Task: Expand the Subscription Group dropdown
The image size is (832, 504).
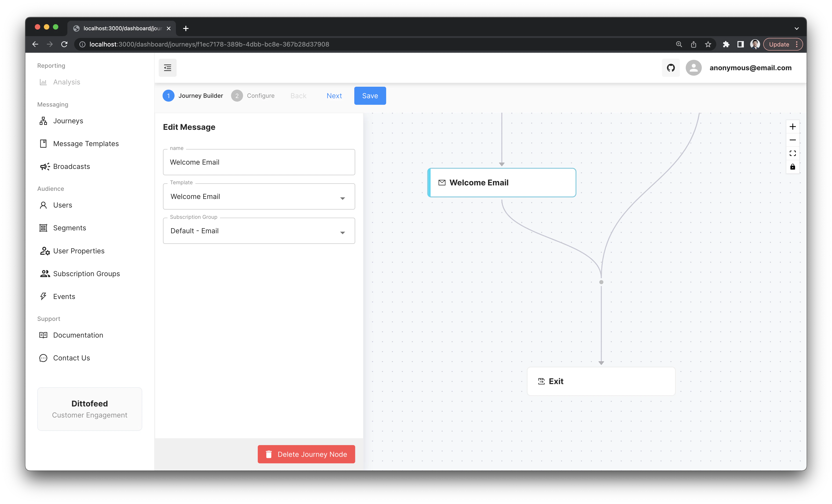Action: pos(342,232)
